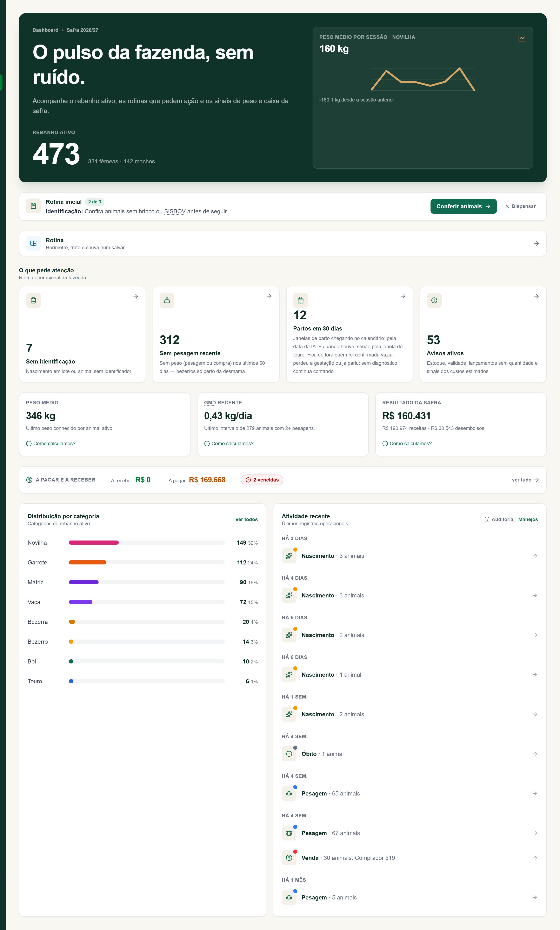The image size is (560, 930).
Task: Click the peso médio line chart
Action: [423, 79]
